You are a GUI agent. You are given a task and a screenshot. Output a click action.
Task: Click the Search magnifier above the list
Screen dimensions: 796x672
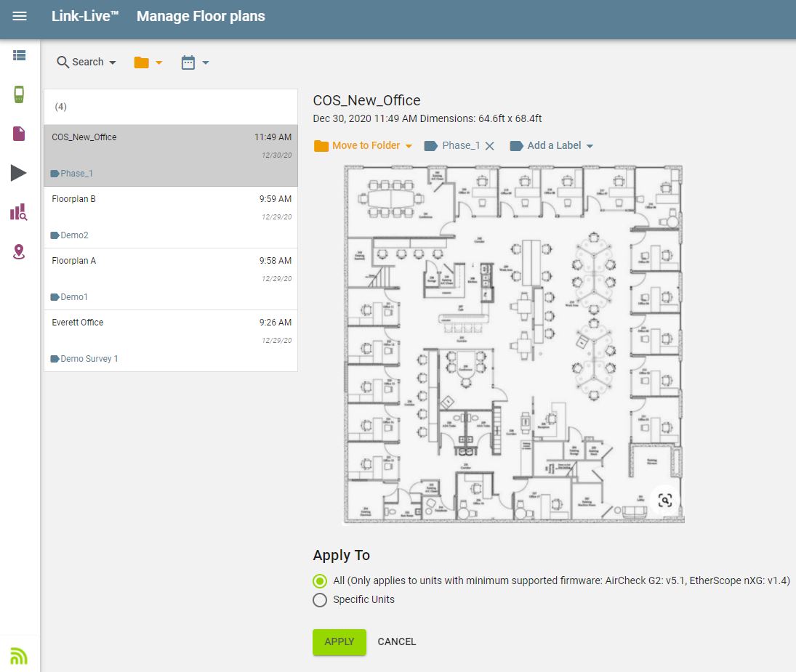point(63,62)
